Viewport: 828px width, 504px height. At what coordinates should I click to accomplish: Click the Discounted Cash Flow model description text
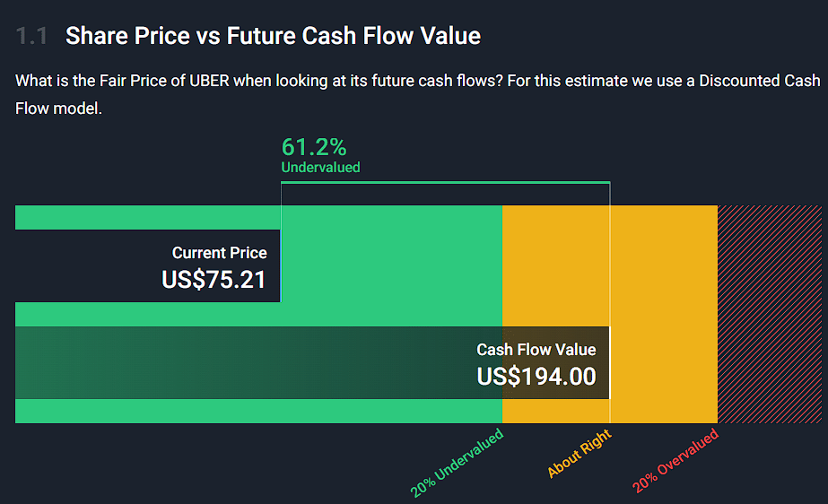pos(417,94)
